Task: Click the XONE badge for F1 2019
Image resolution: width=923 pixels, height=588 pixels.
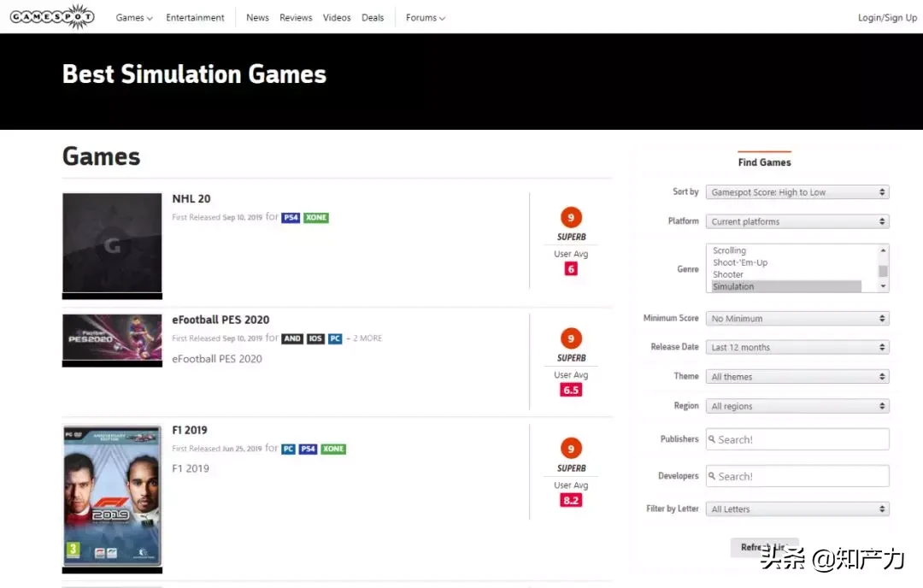Action: [333, 449]
